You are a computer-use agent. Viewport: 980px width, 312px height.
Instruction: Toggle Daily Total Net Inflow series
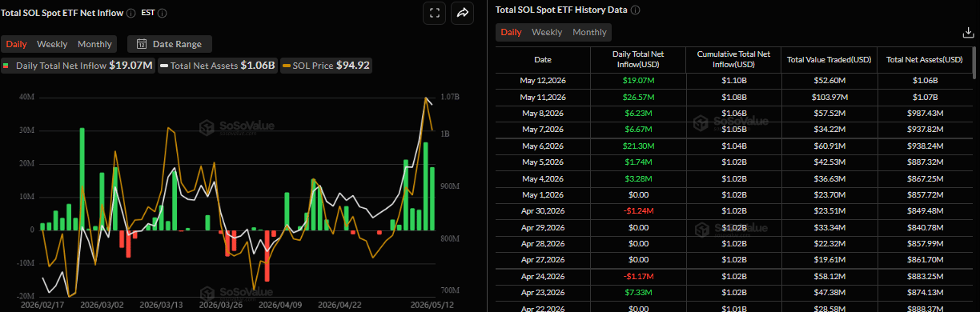coord(78,66)
